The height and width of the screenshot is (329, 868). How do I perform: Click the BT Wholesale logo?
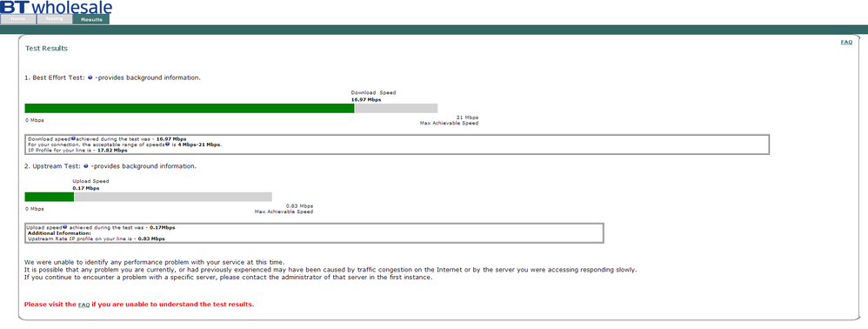57,7
